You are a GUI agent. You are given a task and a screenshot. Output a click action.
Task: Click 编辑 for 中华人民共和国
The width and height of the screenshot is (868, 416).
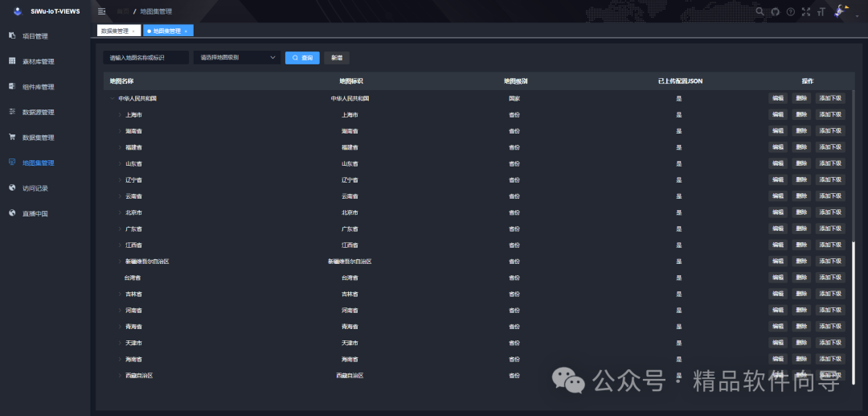778,99
